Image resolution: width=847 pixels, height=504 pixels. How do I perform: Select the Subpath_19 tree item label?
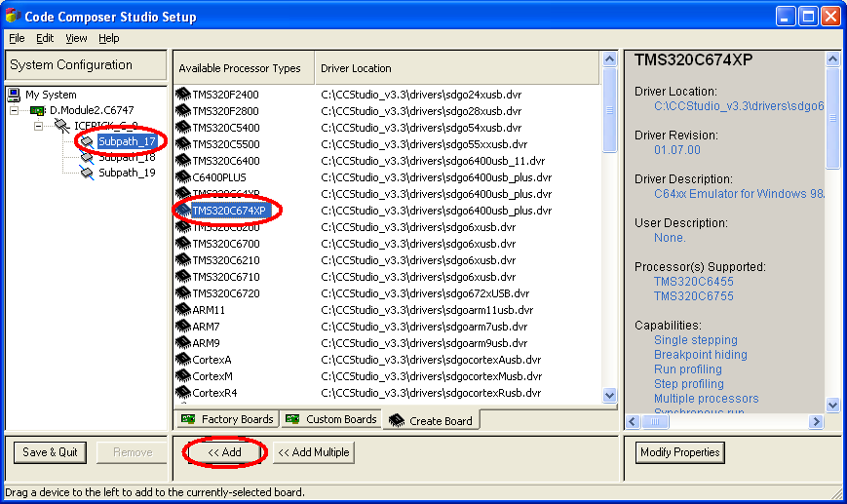pyautogui.click(x=127, y=173)
